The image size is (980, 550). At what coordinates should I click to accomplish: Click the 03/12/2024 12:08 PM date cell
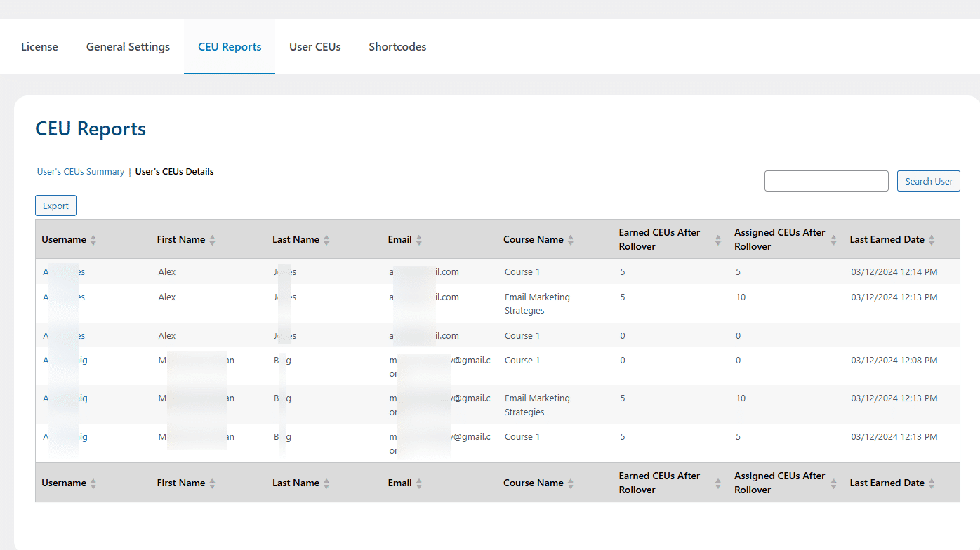pos(894,361)
